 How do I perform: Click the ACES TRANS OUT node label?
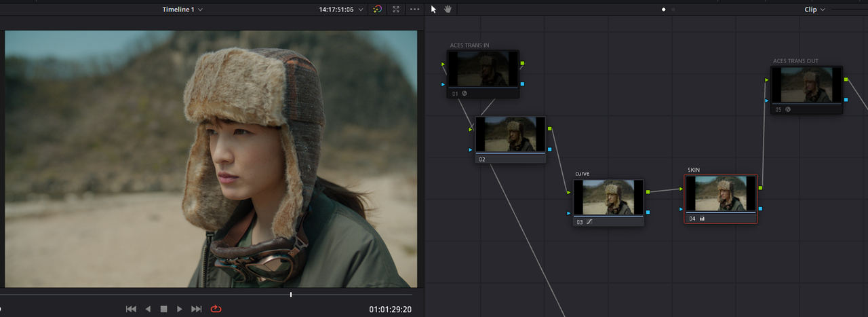pyautogui.click(x=795, y=61)
